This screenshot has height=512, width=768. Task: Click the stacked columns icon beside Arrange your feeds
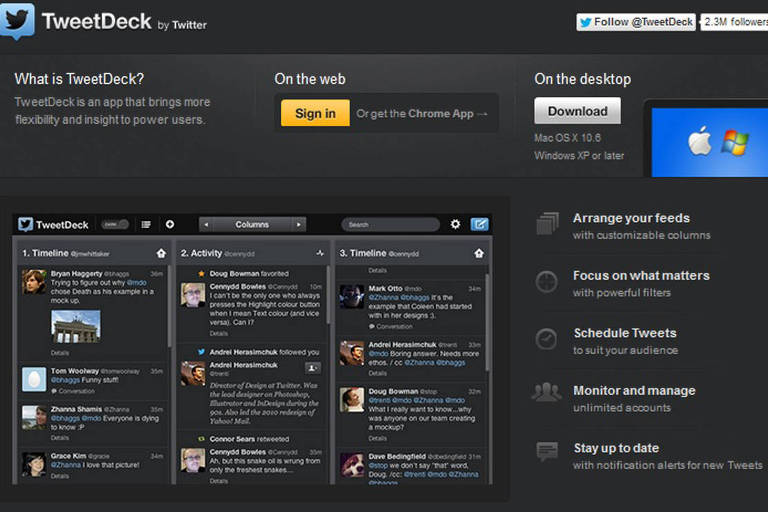tap(547, 224)
